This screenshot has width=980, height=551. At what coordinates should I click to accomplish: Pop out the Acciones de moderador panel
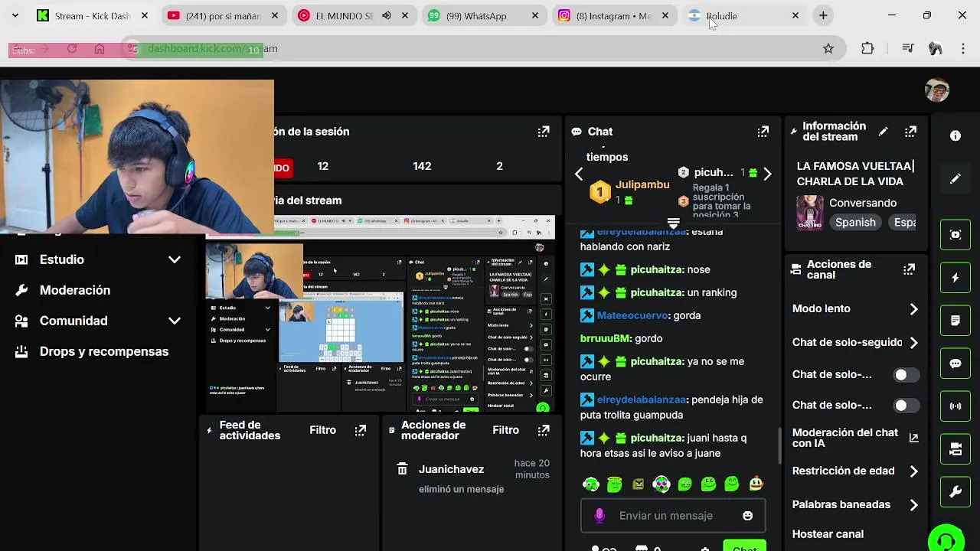tap(544, 430)
